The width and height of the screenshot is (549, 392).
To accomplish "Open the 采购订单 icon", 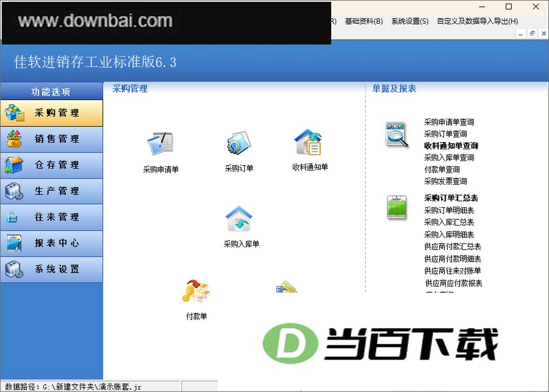I will [239, 143].
